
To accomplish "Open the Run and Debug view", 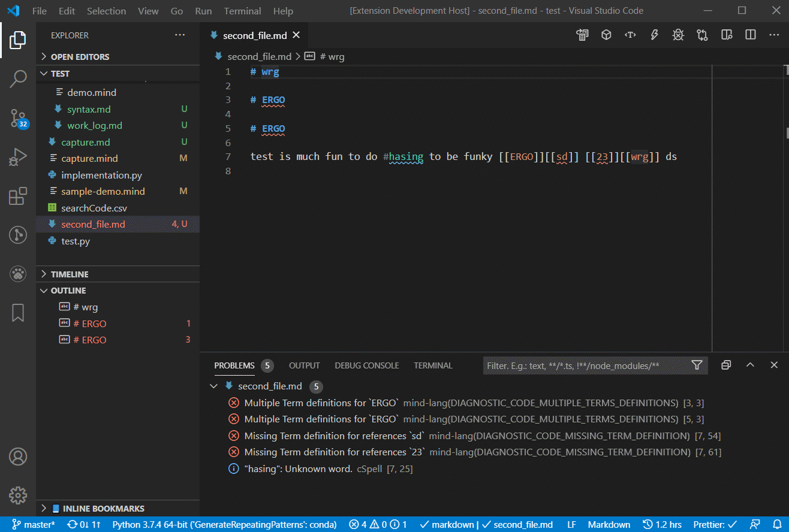I will click(x=18, y=157).
